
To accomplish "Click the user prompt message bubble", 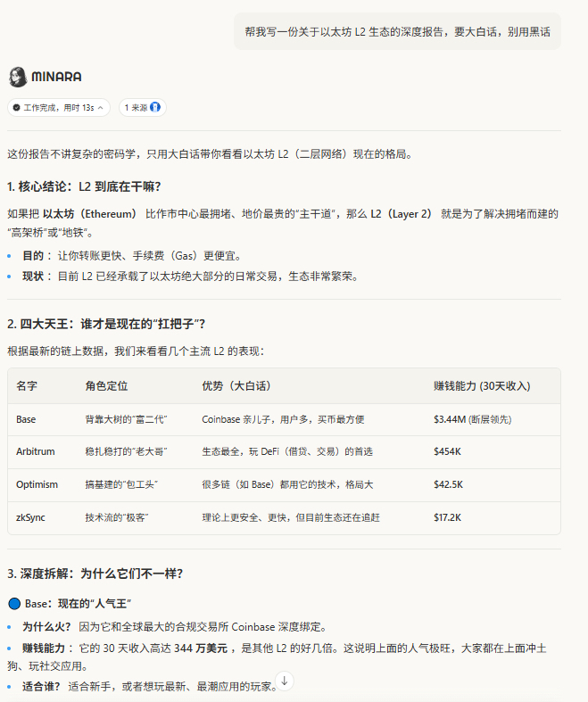I will point(397,31).
